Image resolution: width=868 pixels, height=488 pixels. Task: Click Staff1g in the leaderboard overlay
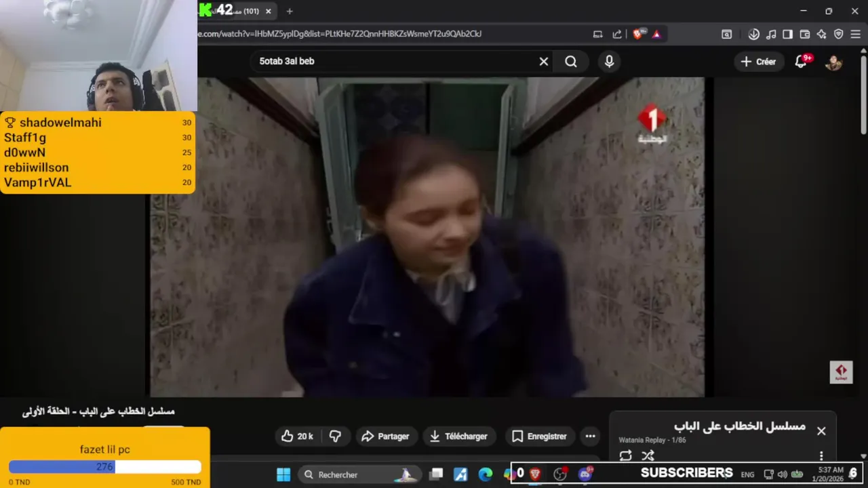[25, 138]
